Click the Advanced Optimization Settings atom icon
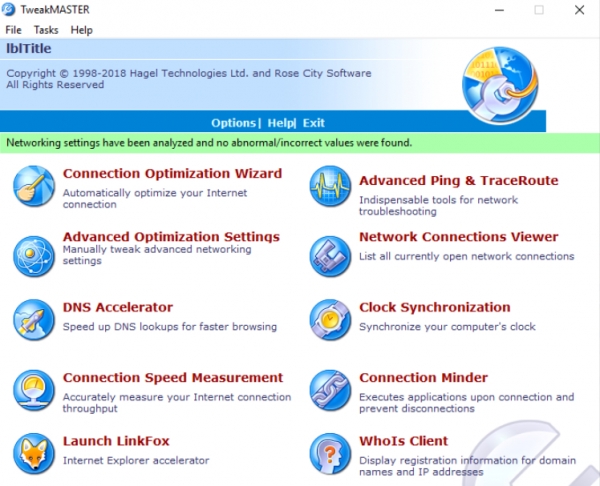600x486 pixels. [33, 255]
